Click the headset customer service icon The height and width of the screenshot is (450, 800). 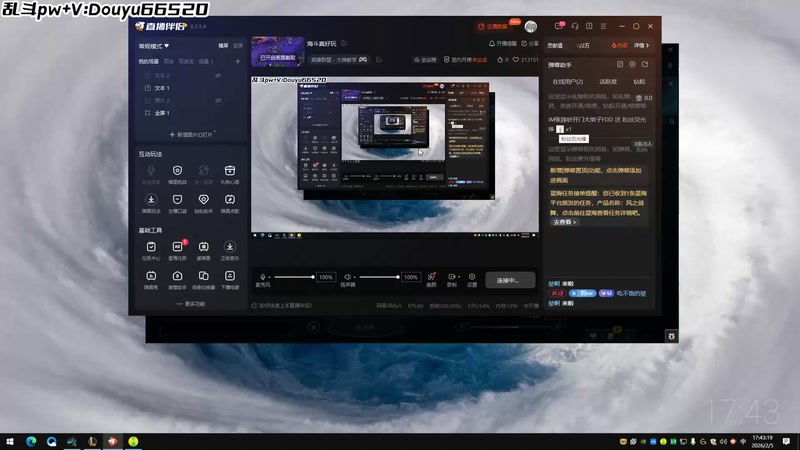coord(575,26)
